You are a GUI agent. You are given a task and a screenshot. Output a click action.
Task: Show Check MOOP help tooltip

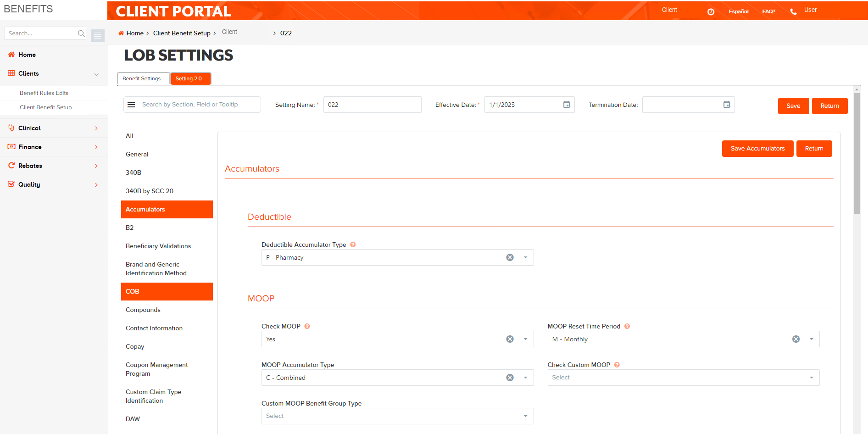pyautogui.click(x=307, y=326)
